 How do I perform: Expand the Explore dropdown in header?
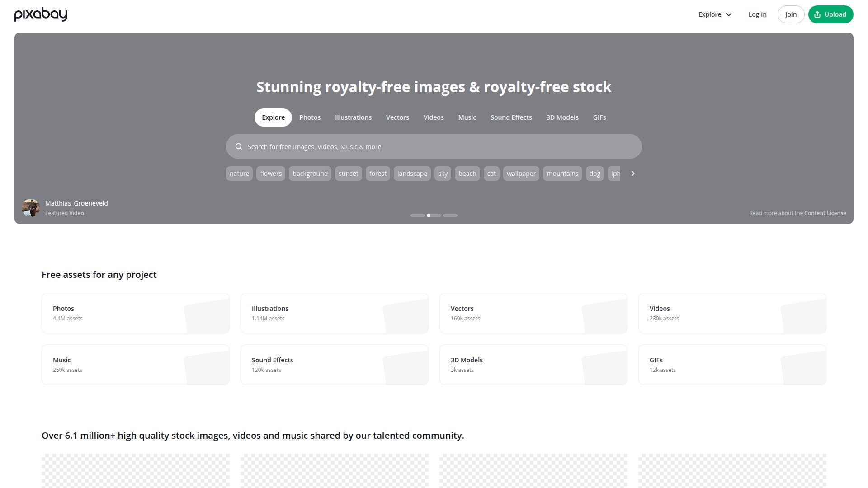pyautogui.click(x=715, y=14)
